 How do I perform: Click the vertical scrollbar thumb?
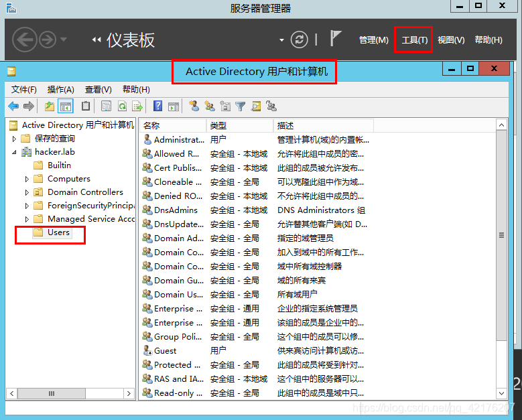(x=502, y=235)
